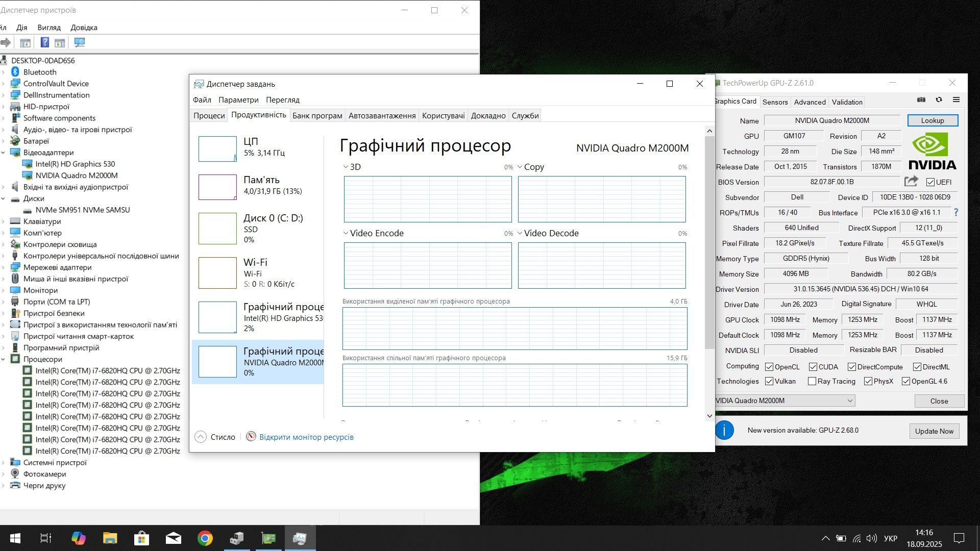The width and height of the screenshot is (980, 551).
Task: Open the notification center icon
Action: click(959, 538)
